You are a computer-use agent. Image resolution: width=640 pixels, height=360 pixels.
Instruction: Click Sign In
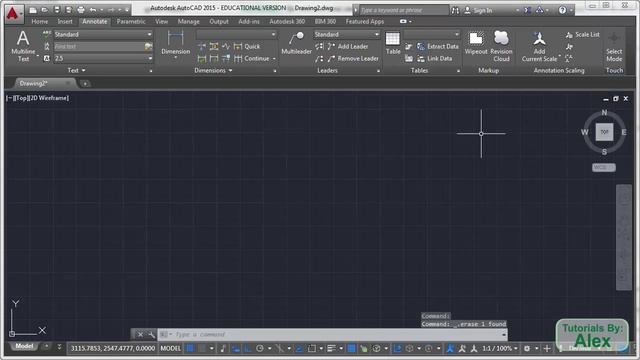coord(478,10)
